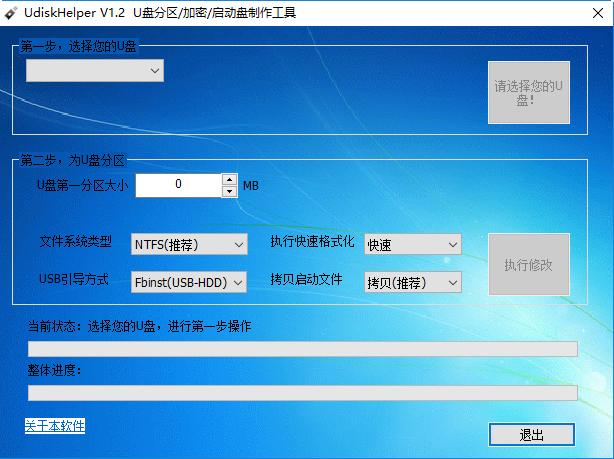The width and height of the screenshot is (614, 459).
Task: Click the 退出 button to exit
Action: point(532,434)
